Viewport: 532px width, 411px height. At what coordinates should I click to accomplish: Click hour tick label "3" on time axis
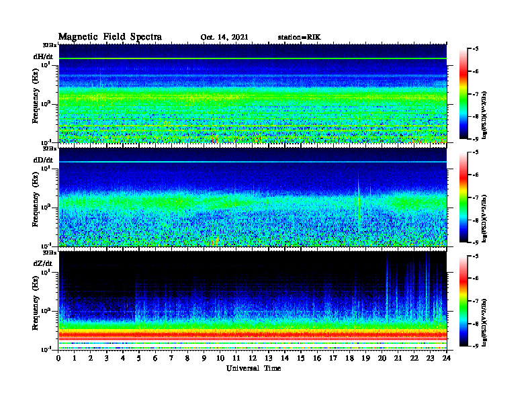(107, 358)
